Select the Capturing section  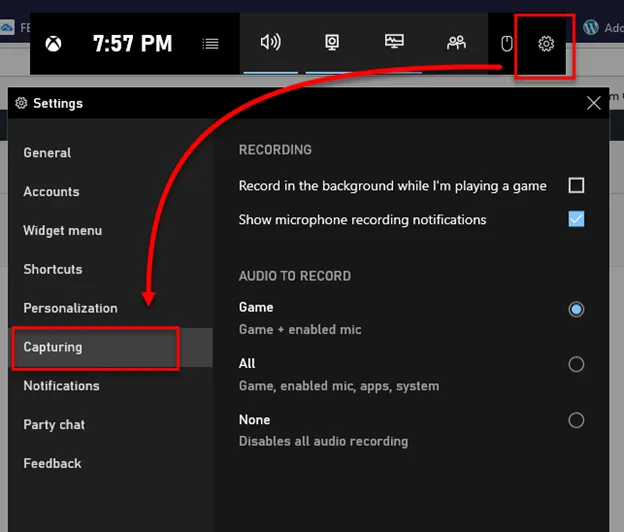[x=111, y=347]
